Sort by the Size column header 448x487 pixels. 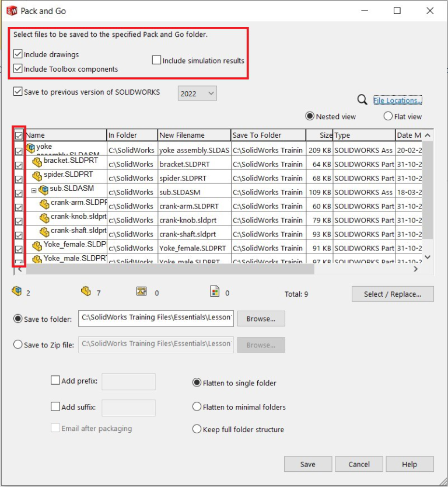coord(320,135)
